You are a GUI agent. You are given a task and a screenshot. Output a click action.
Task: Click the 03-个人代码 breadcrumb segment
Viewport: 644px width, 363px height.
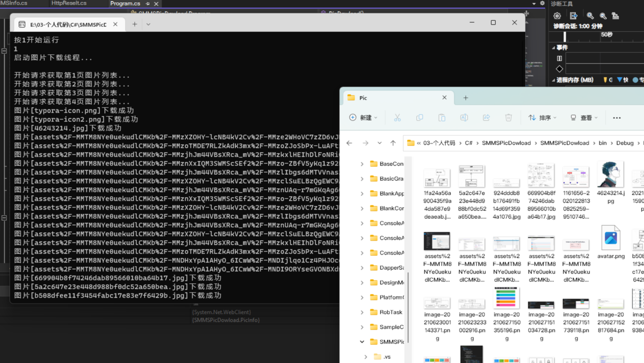coord(439,143)
